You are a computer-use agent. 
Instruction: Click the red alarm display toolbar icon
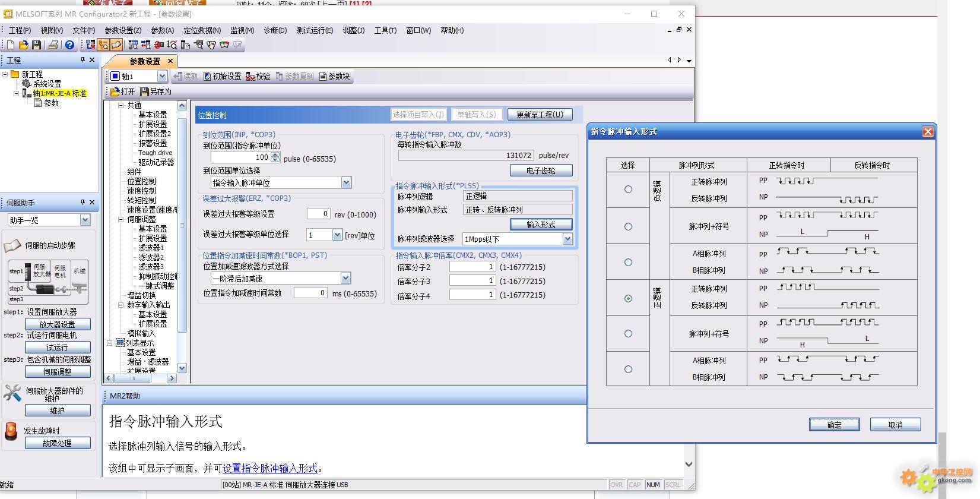click(159, 45)
